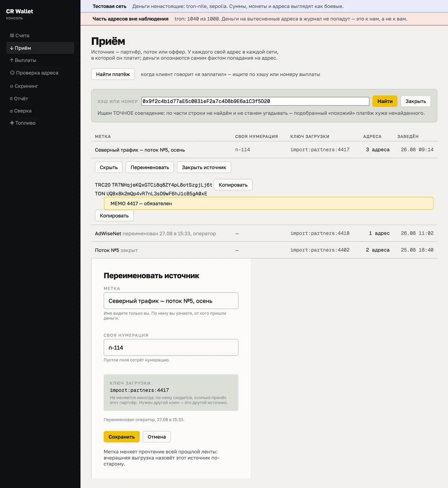Viewport: 448px width, 488px height.
Task: Click the Счета sidebar icon
Action: pyautogui.click(x=12, y=35)
